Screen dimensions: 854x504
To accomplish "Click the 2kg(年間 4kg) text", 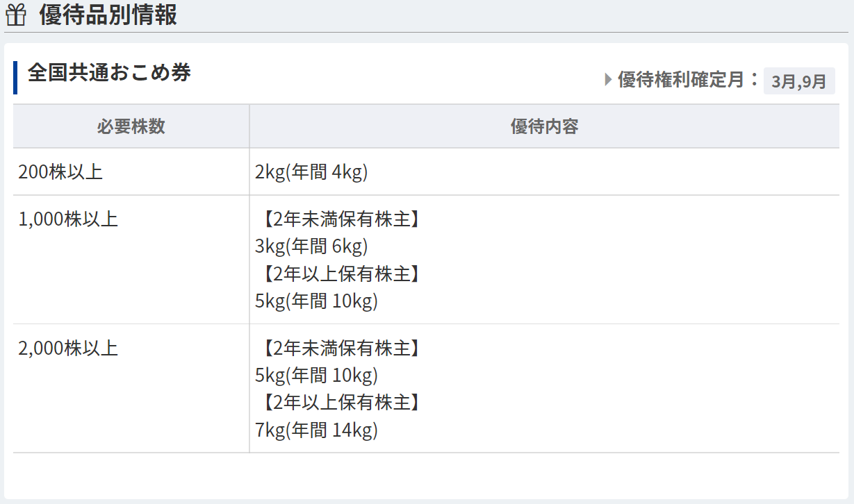I will 311,172.
